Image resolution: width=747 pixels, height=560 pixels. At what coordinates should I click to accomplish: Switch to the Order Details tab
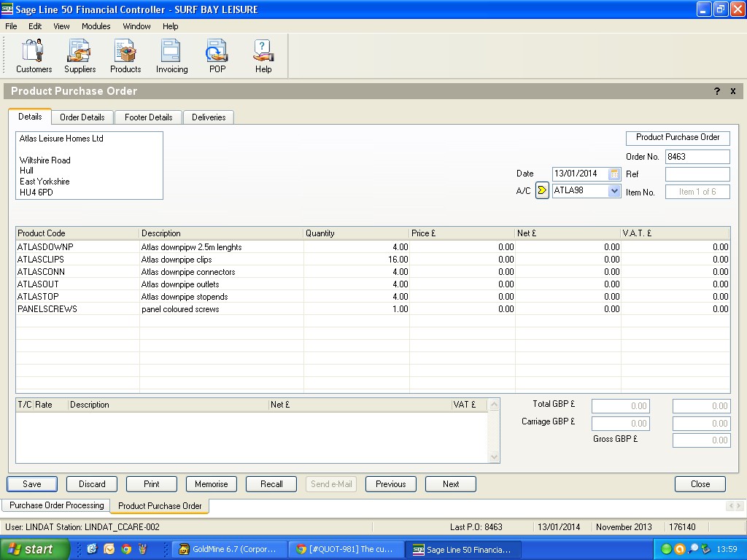[x=82, y=117]
